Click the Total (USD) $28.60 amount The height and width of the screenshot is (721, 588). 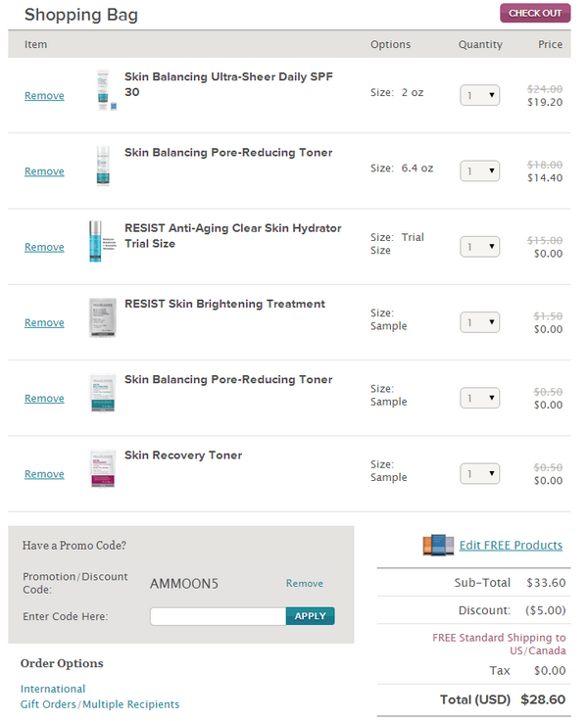(x=543, y=699)
